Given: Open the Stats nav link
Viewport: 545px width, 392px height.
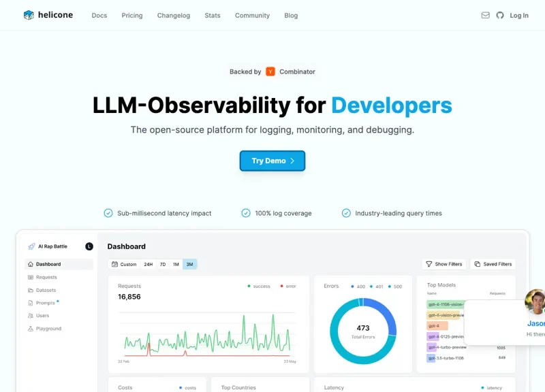Looking at the screenshot, I should [x=213, y=15].
